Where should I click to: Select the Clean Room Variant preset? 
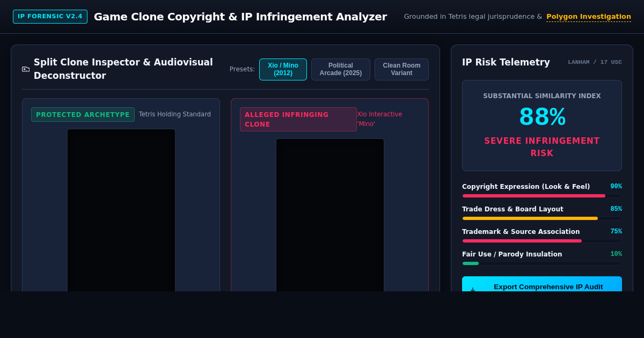click(x=401, y=69)
